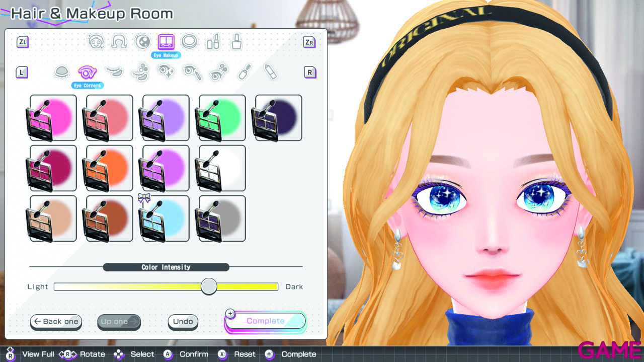Click the ZL previous category button
Viewport: 644px width, 362px height.
[22, 42]
